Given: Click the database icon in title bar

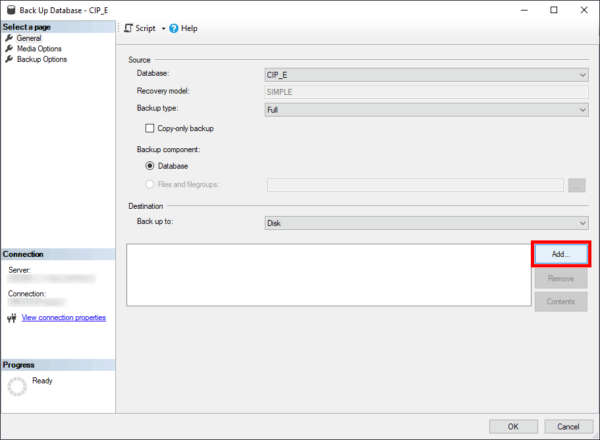Looking at the screenshot, I should [11, 10].
